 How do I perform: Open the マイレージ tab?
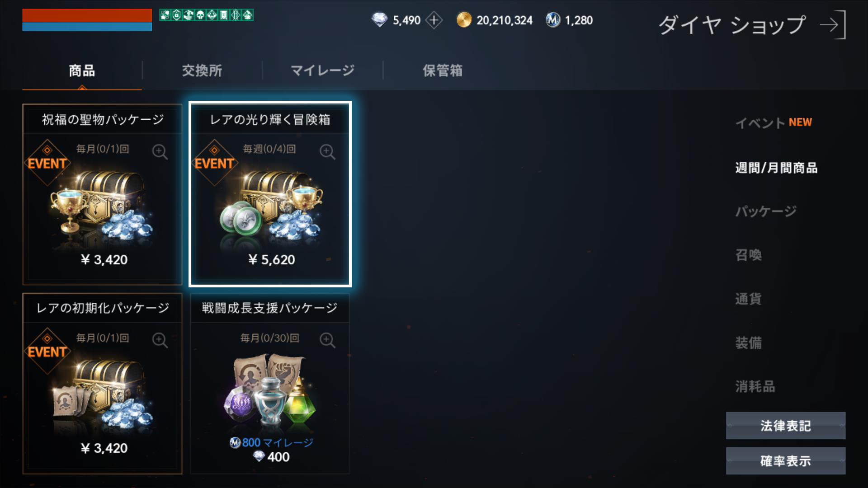pyautogui.click(x=322, y=70)
